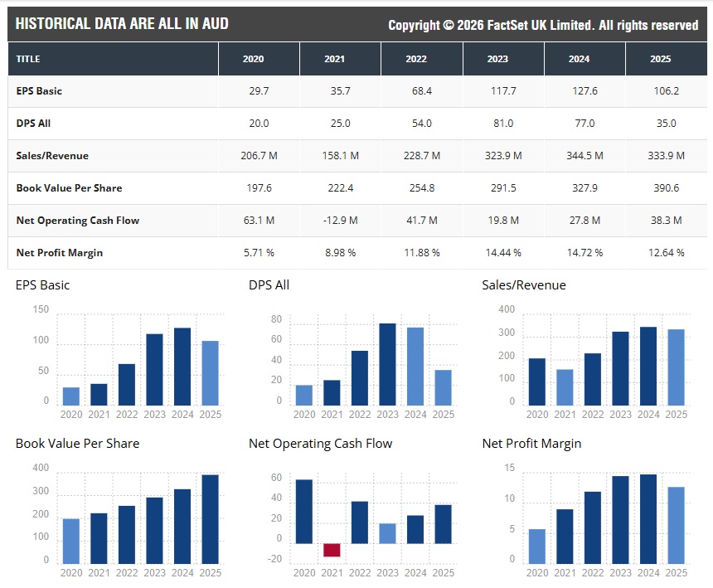Click the TITLE column header
The height and width of the screenshot is (588, 713).
pos(28,59)
